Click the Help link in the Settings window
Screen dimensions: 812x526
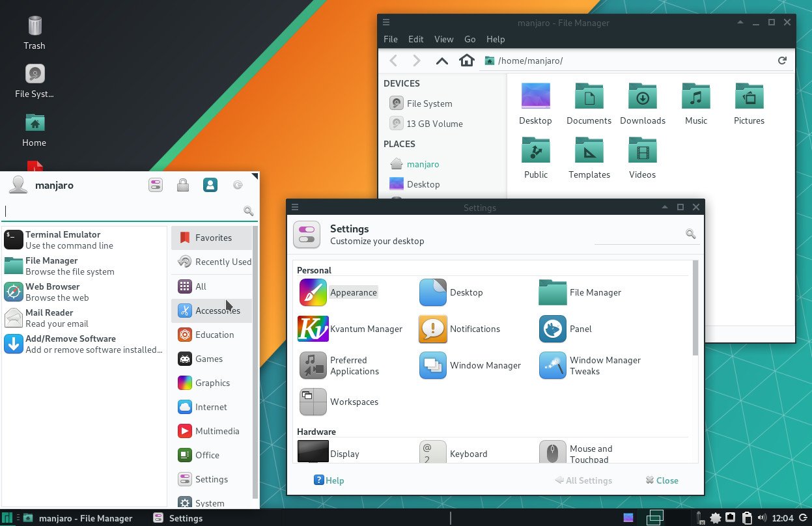pos(329,480)
